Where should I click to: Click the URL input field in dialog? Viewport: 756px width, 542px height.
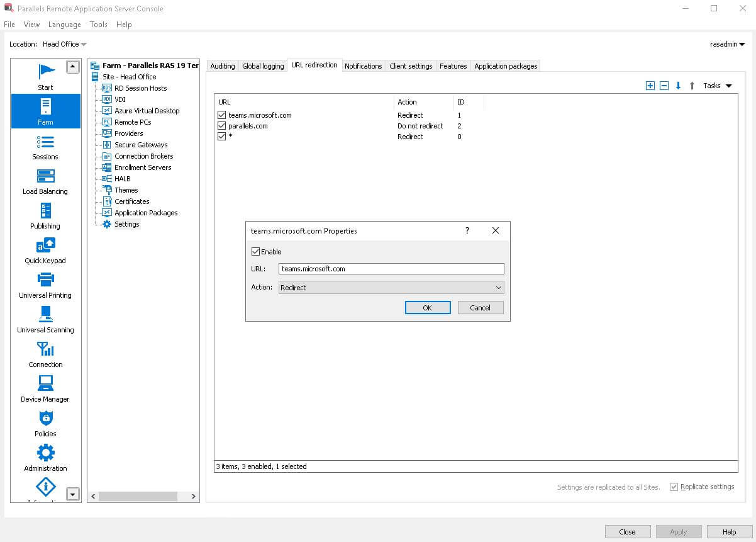391,269
